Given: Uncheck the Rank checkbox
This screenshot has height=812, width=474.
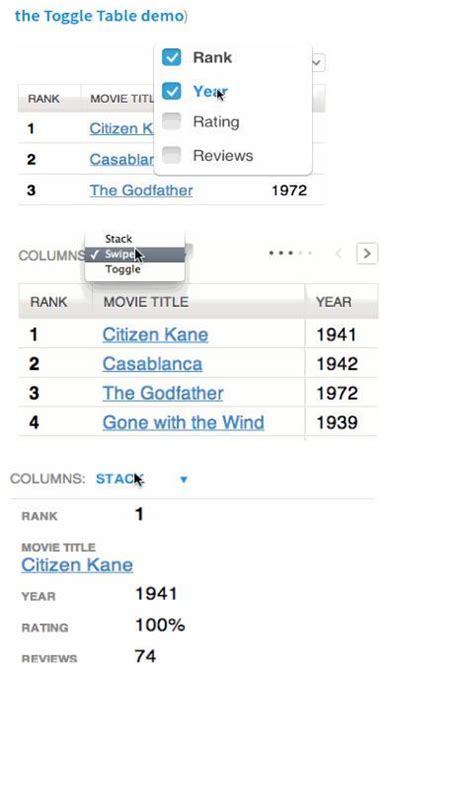Looking at the screenshot, I should click(x=171, y=57).
